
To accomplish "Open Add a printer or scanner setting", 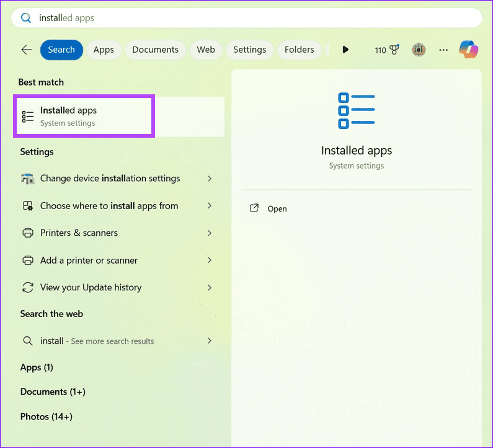I will 89,261.
